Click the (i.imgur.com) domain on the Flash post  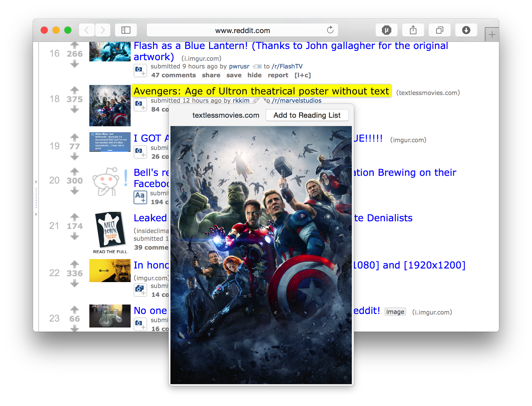[x=201, y=59]
